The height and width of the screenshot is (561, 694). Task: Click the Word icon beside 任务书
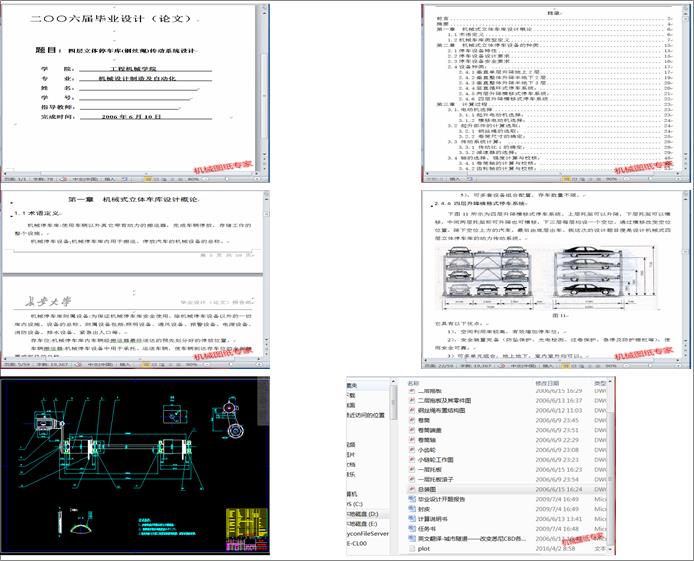pos(412,529)
